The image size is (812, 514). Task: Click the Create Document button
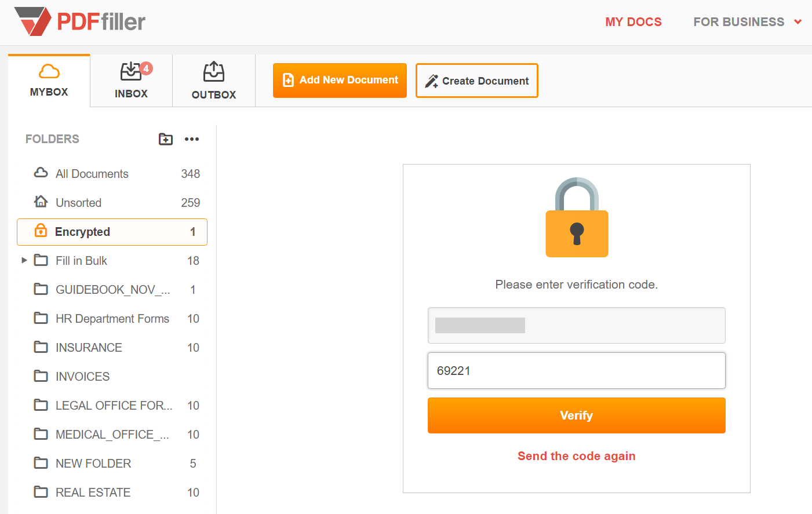477,81
